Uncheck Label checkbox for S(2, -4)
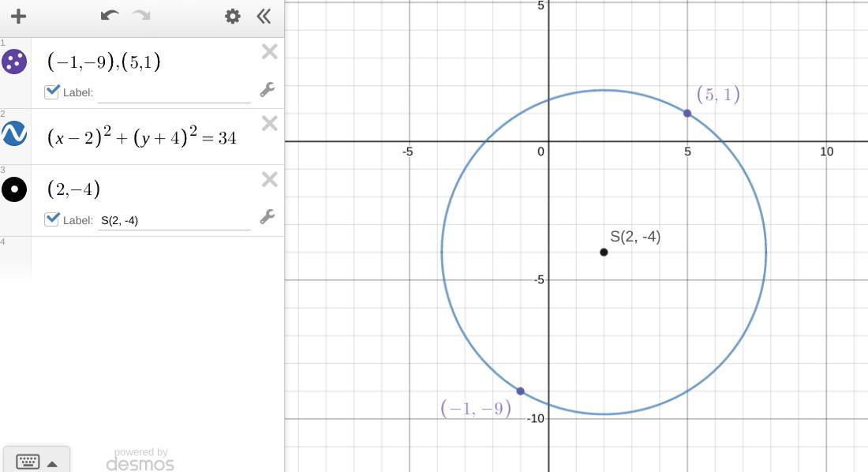The image size is (868, 472). 52,219
